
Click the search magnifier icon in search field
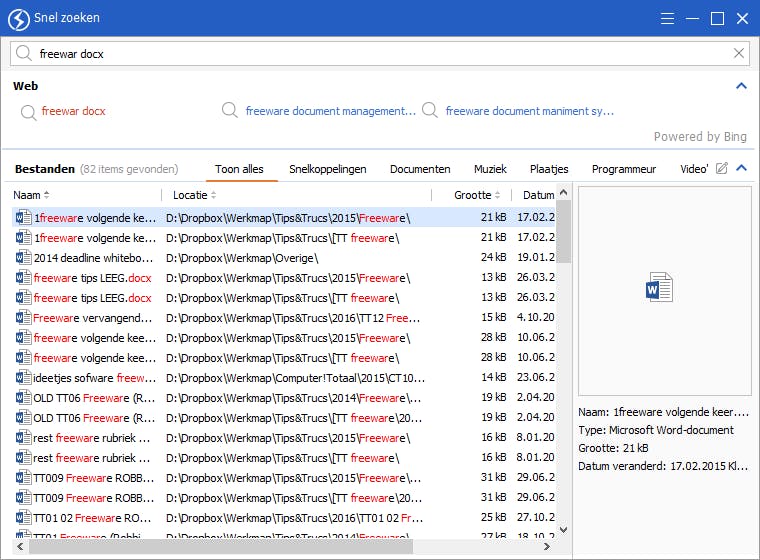pyautogui.click(x=24, y=54)
